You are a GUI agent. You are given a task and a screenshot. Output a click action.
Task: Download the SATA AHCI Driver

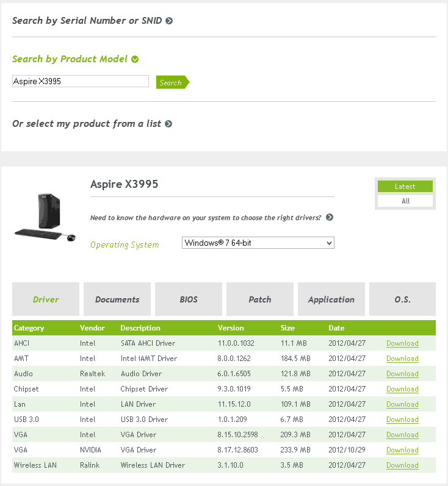402,343
